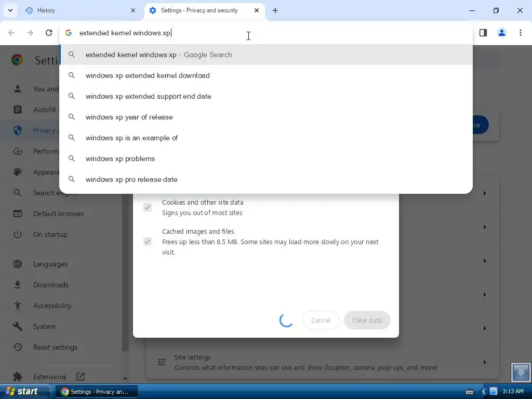
Task: Open the Privacy shield icon
Action: (x=18, y=130)
